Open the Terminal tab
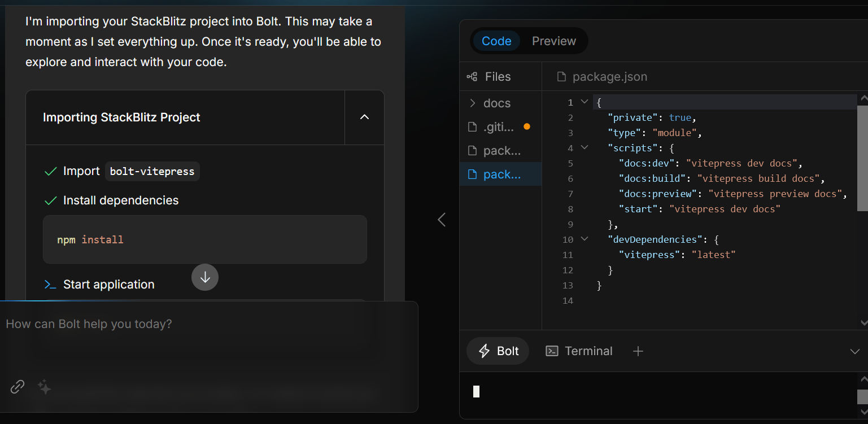 tap(579, 351)
